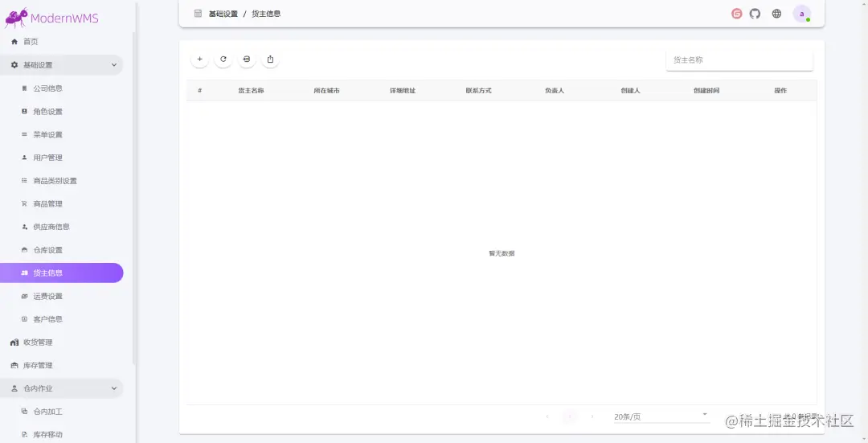This screenshot has height=443, width=868.
Task: Click the icon beside 供应商信息
Action: [x=24, y=227]
